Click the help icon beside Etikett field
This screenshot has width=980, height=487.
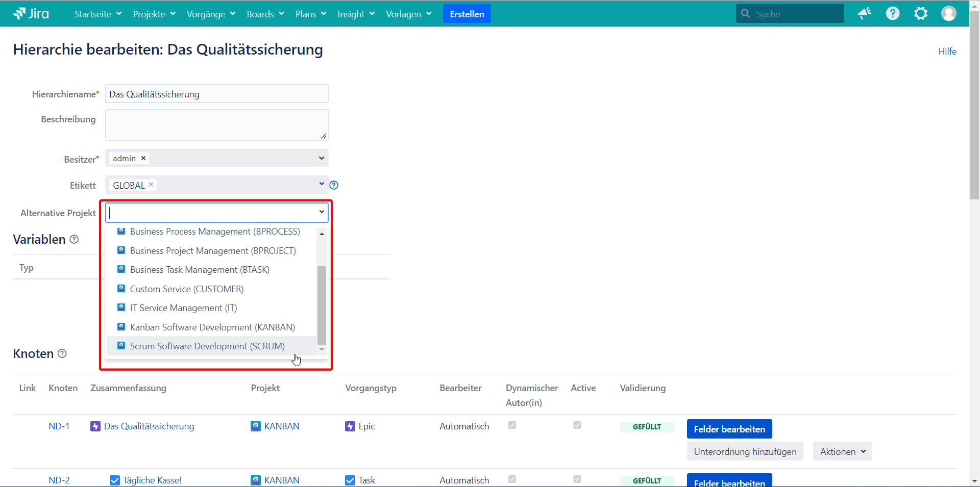pyautogui.click(x=334, y=186)
